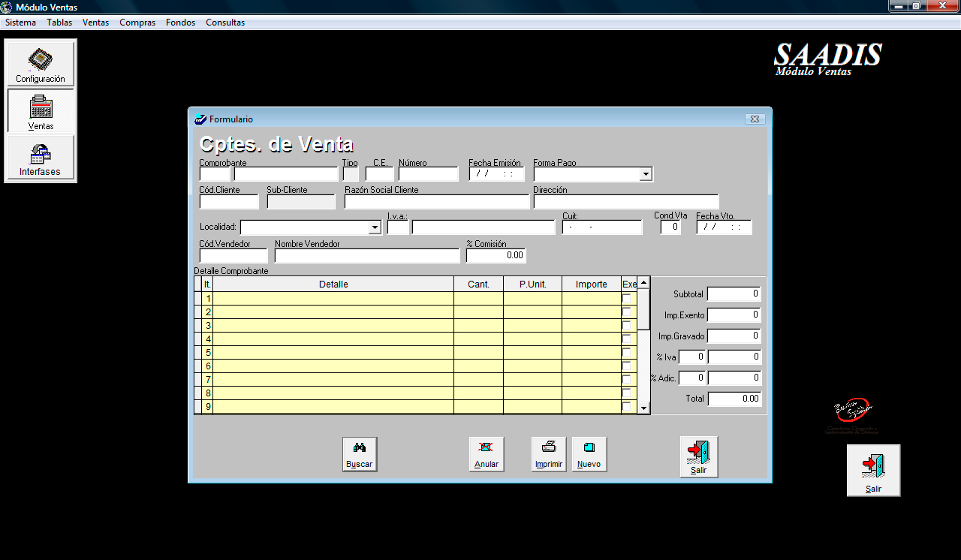Open the Tablas menu
The width and height of the screenshot is (961, 560).
pyautogui.click(x=59, y=23)
